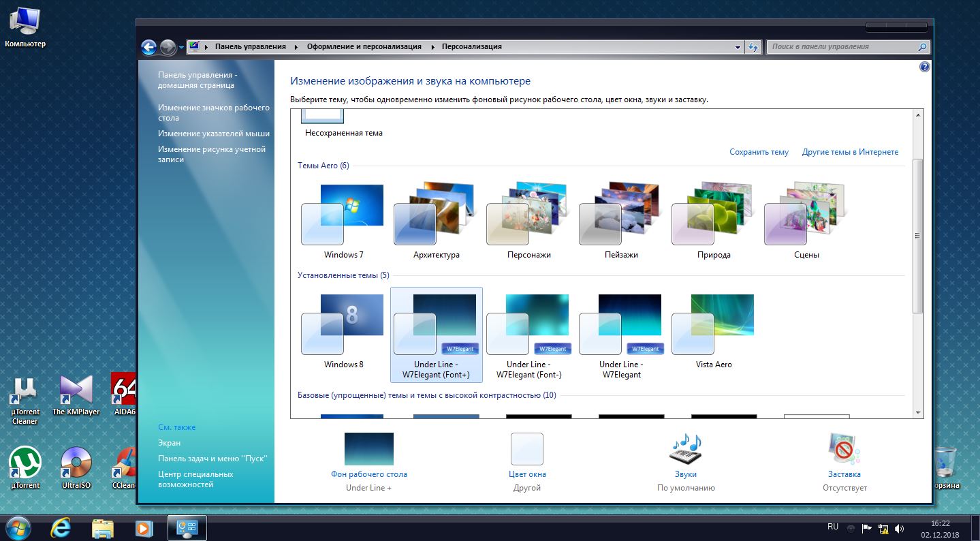Click 'Оформление и персонализация' breadcrumb

[x=364, y=47]
